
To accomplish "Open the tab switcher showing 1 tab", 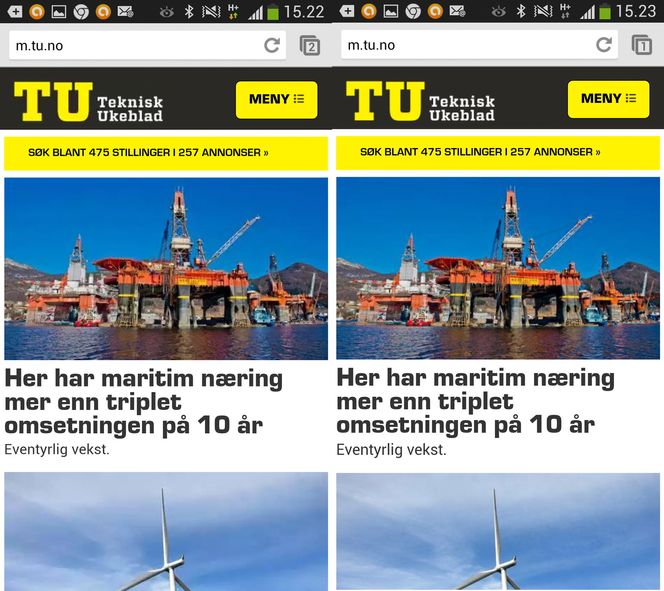I will [x=642, y=45].
